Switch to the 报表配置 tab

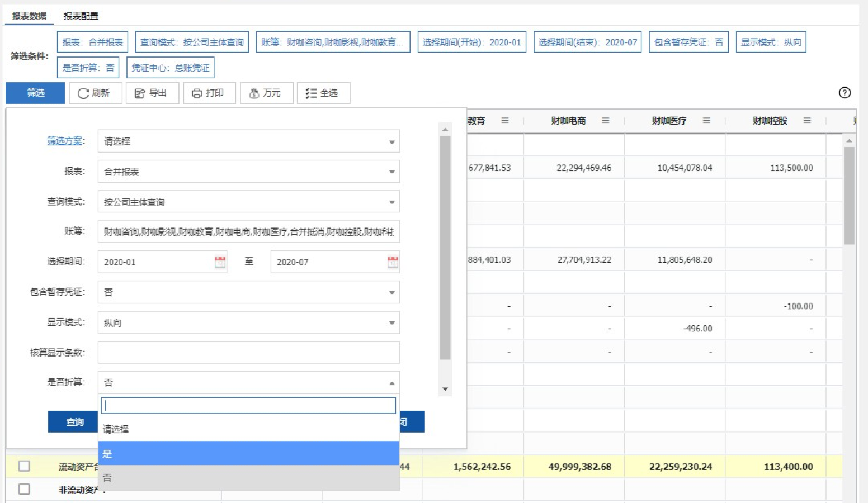(x=81, y=16)
